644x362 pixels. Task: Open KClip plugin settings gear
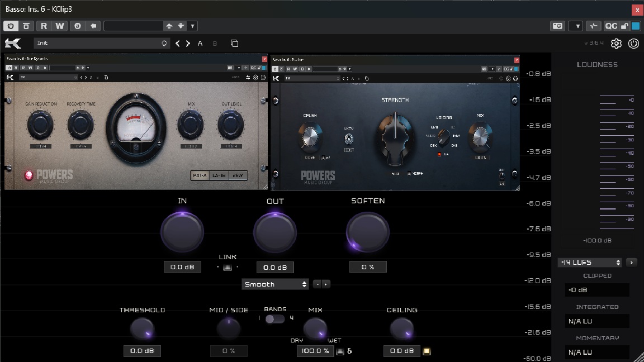pyautogui.click(x=616, y=43)
